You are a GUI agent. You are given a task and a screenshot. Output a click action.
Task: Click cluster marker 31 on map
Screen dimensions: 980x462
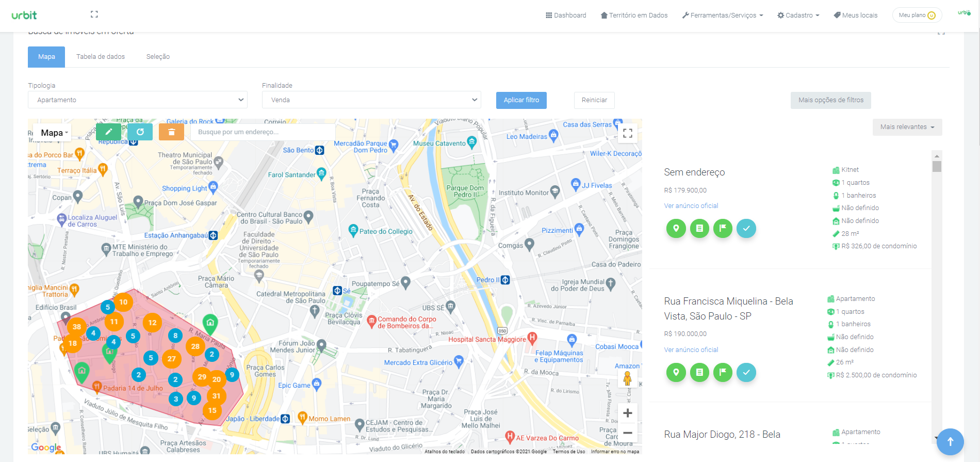(x=217, y=396)
